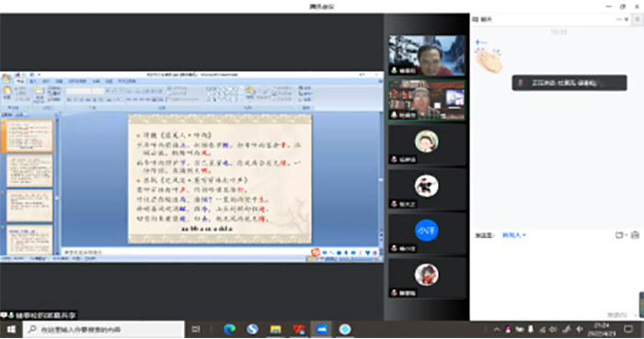Click the volume icon in system tray
The height and width of the screenshot is (339, 644).
coord(553,329)
